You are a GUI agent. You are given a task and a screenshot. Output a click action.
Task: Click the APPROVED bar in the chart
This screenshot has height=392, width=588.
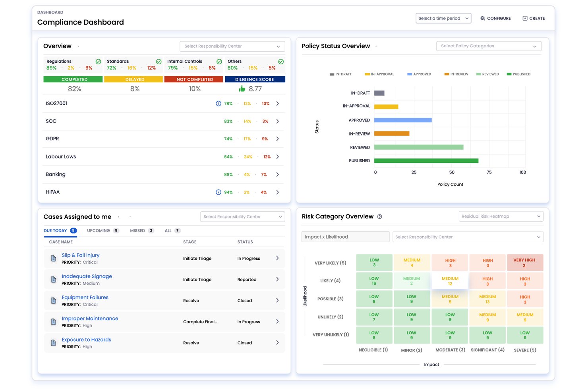coord(403,120)
